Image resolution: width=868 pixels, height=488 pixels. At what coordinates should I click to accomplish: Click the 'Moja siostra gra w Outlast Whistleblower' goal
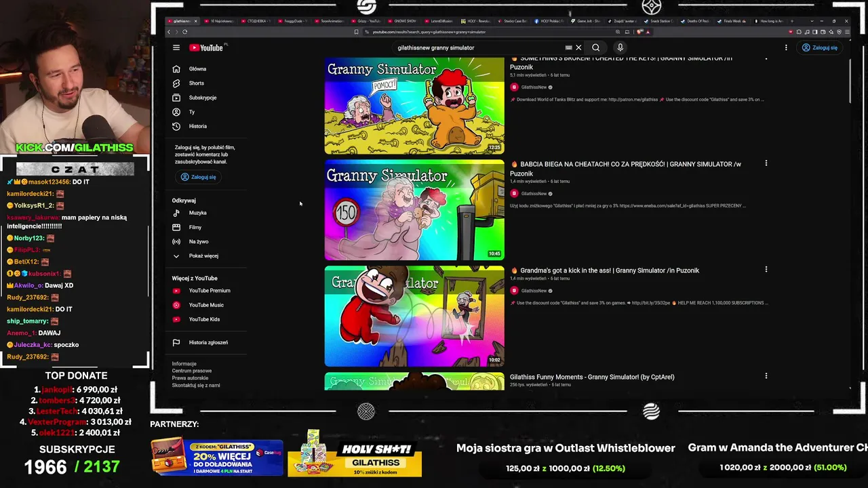click(566, 448)
